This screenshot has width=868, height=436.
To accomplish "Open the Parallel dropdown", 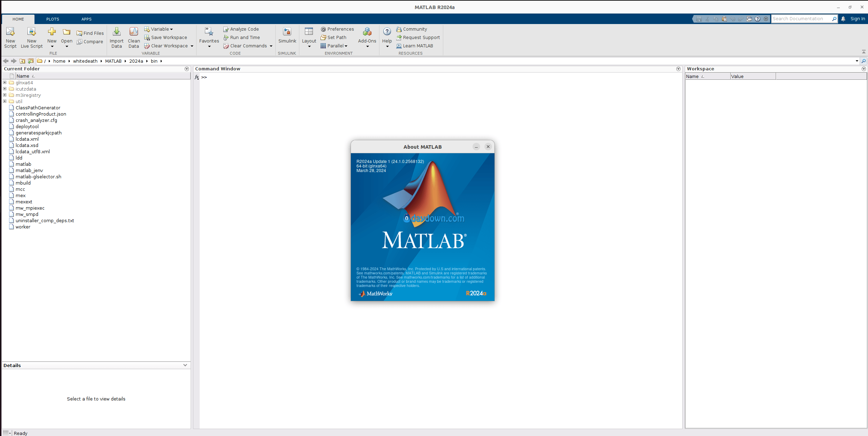I will click(x=334, y=46).
